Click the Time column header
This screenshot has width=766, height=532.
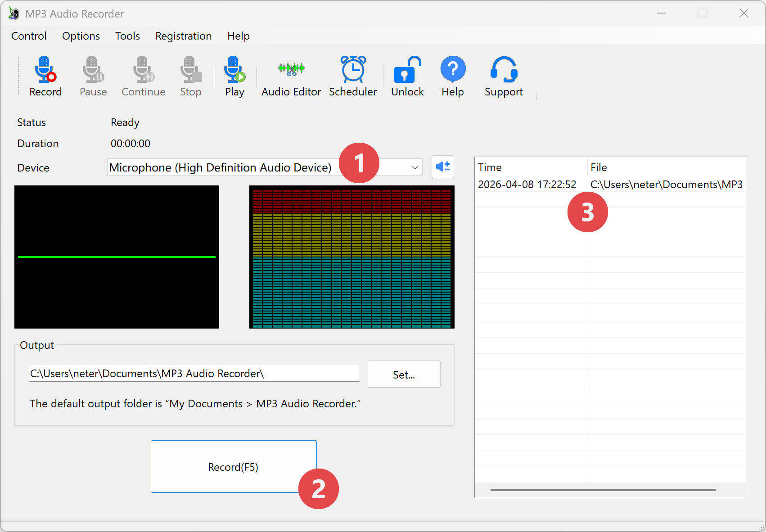[x=531, y=167]
